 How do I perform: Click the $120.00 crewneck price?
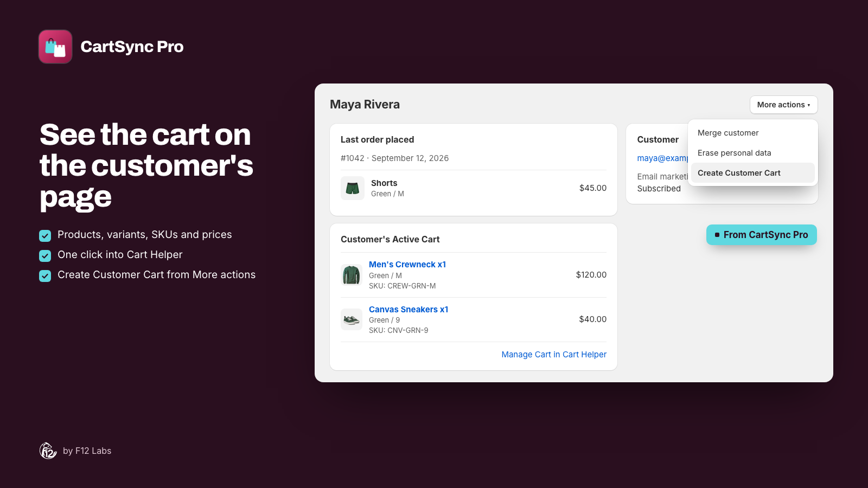click(x=591, y=275)
